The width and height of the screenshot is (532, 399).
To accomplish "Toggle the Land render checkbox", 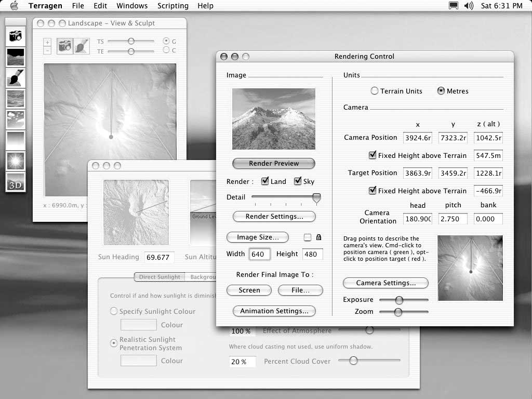I will click(x=265, y=181).
